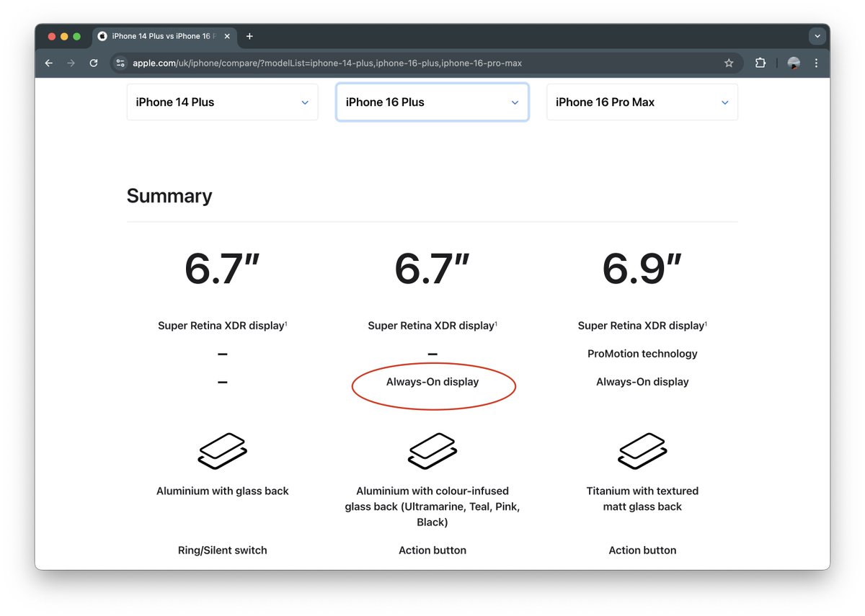Screen dimensions: 865x616
Task: Click the display icon under iPhone 16 Pro Max
Action: point(642,452)
